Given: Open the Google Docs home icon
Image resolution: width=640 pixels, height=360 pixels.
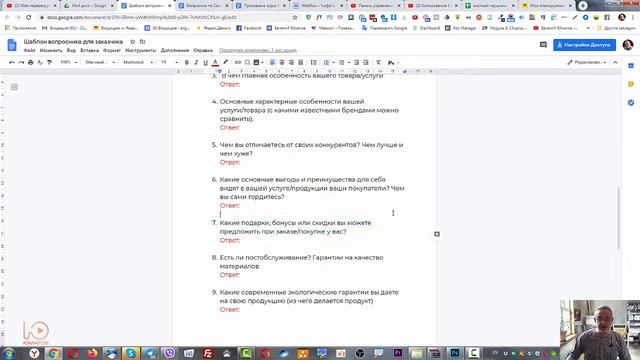Looking at the screenshot, I should pos(12,45).
